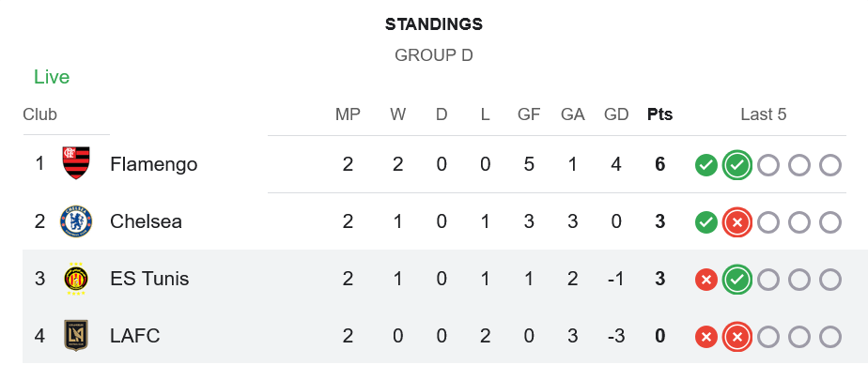The width and height of the screenshot is (868, 380).
Task: Click the Live status label
Action: (52, 77)
